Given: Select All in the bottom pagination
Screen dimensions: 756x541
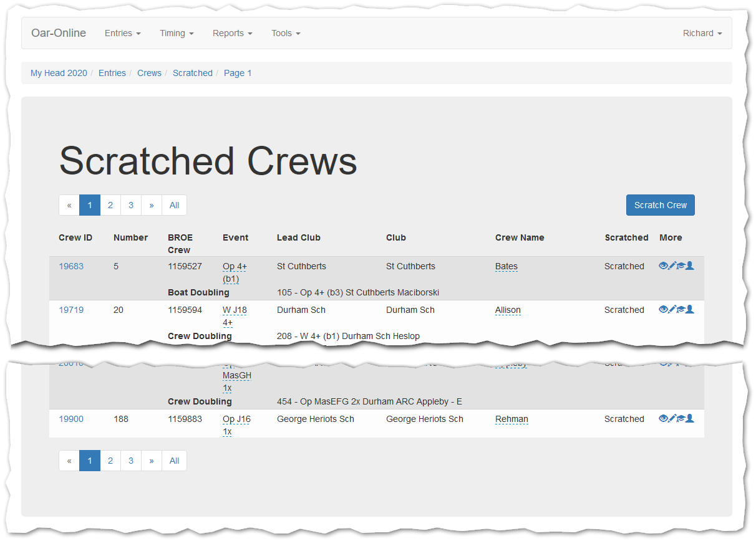Looking at the screenshot, I should click(174, 461).
